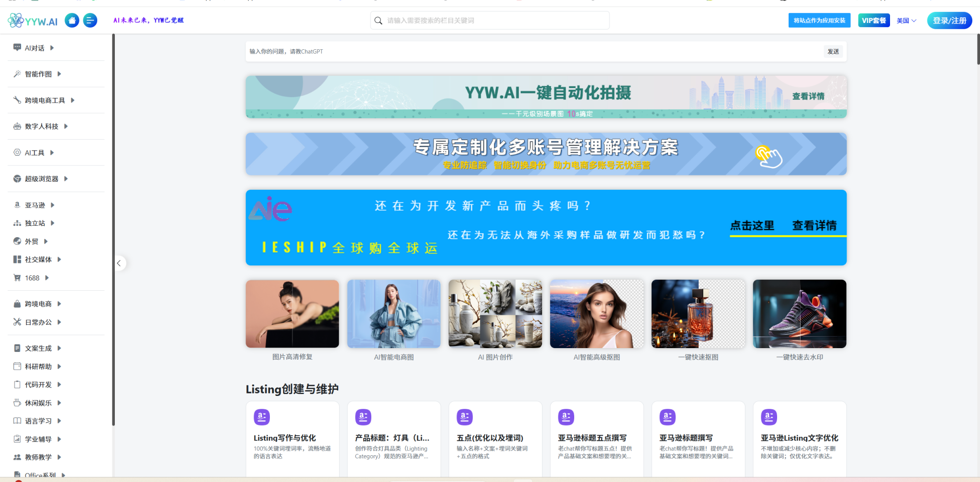Screen dimensions: 980x482
Task: Click the 登录/注册 button
Action: tap(949, 21)
